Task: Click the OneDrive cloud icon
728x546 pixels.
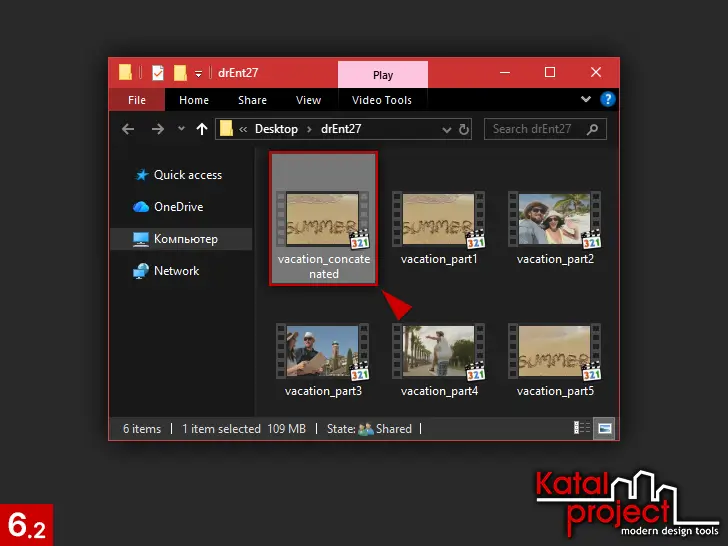Action: click(141, 207)
